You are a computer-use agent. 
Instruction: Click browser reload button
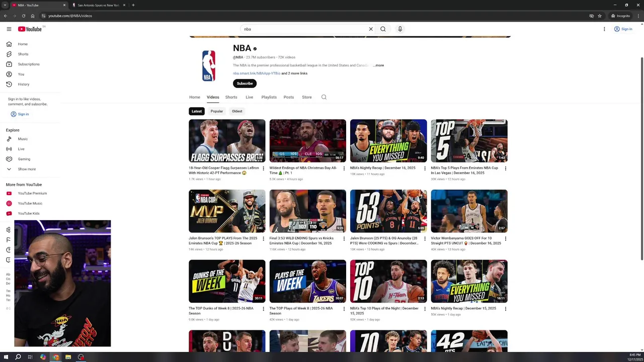(x=23, y=16)
